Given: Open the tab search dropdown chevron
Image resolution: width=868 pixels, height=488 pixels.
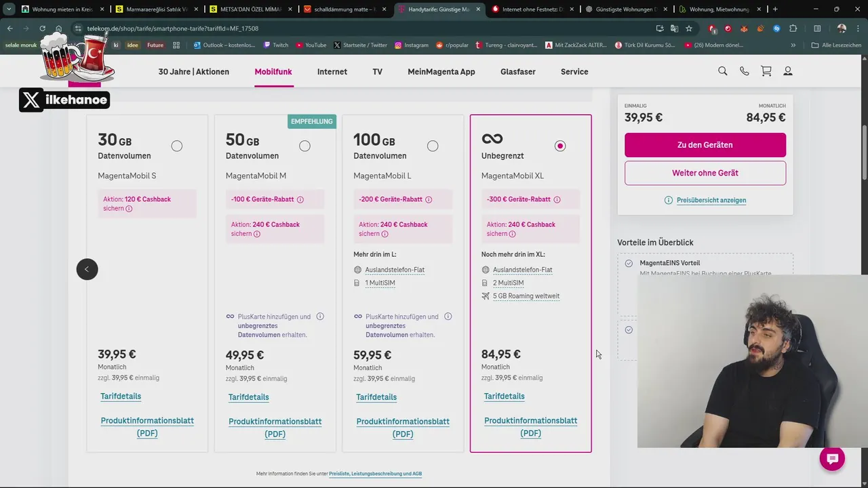Looking at the screenshot, I should pyautogui.click(x=9, y=9).
